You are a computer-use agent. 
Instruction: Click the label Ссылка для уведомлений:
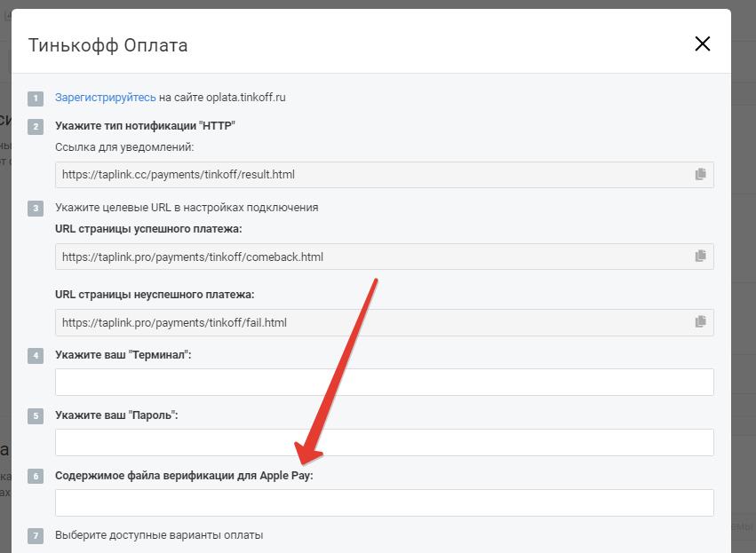click(x=124, y=147)
